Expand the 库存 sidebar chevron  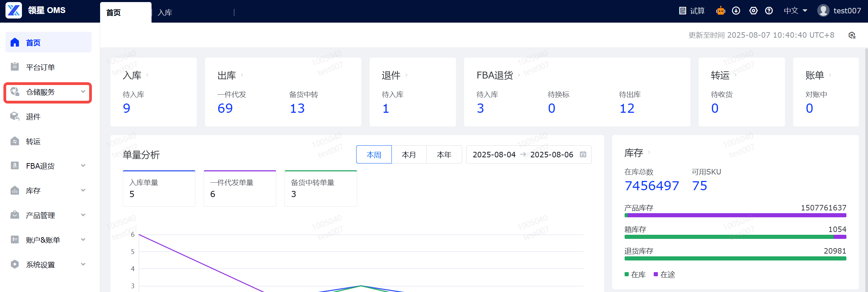83,190
